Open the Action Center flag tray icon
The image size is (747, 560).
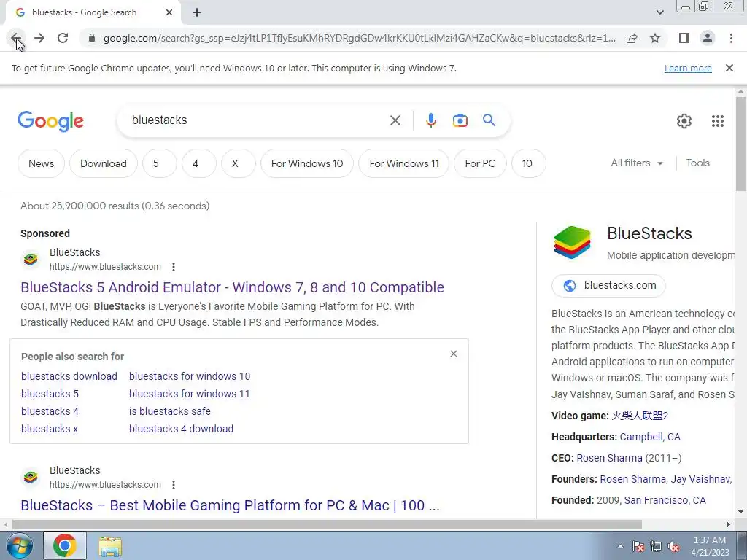[x=638, y=547]
